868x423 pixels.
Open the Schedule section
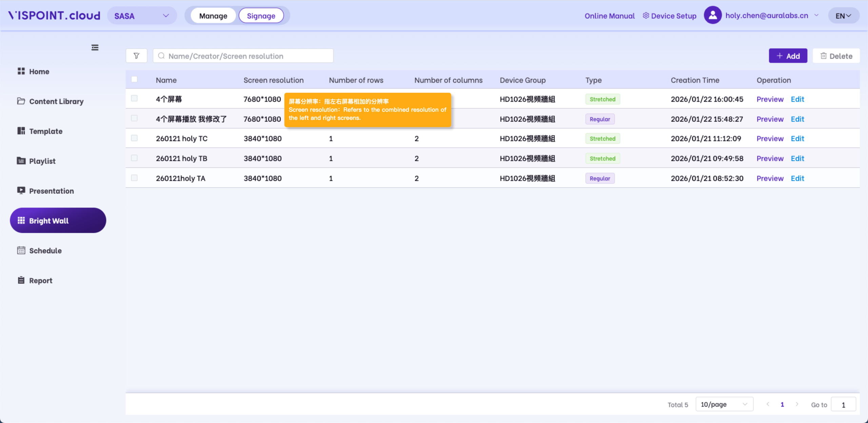click(45, 251)
